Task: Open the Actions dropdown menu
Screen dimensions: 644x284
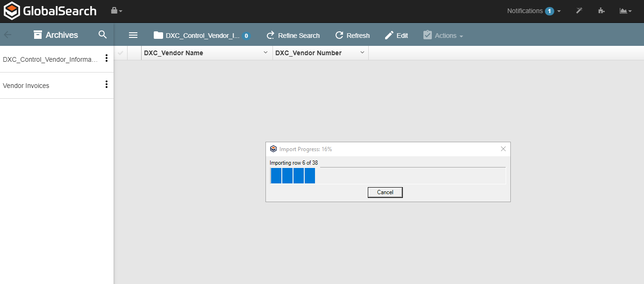Action: (443, 36)
